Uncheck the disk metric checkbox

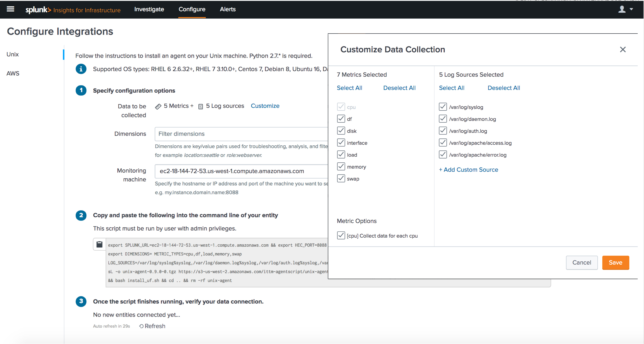pyautogui.click(x=341, y=131)
